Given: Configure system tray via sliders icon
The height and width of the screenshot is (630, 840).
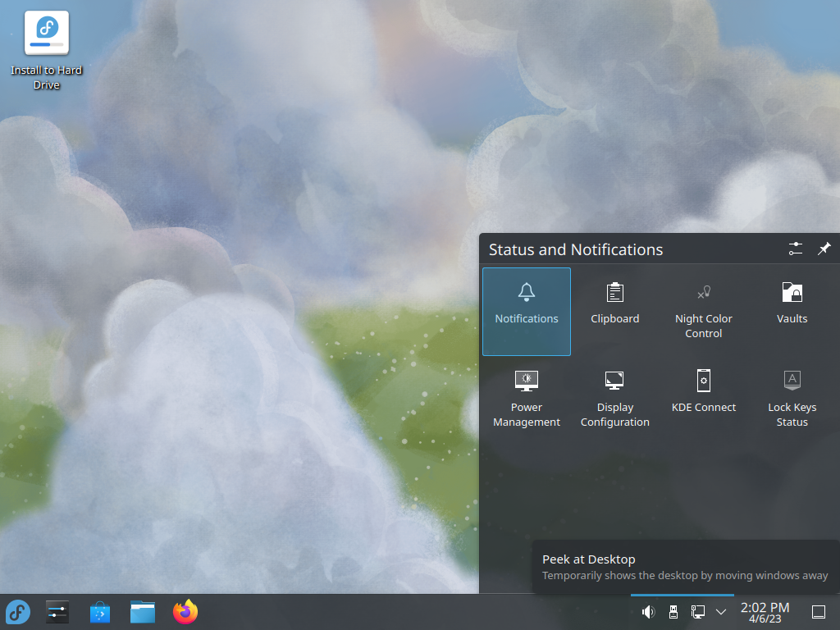Looking at the screenshot, I should [x=796, y=249].
